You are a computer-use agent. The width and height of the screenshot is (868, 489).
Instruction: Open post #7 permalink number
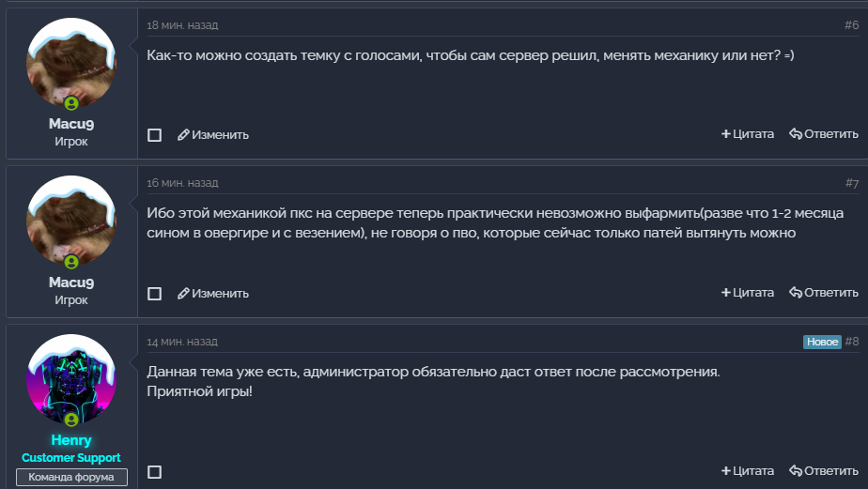coord(851,183)
